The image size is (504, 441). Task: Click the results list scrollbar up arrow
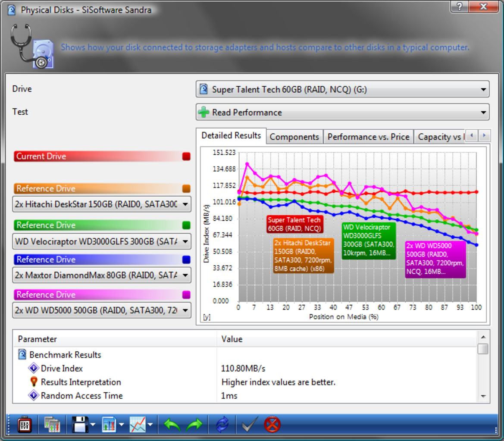[483, 337]
